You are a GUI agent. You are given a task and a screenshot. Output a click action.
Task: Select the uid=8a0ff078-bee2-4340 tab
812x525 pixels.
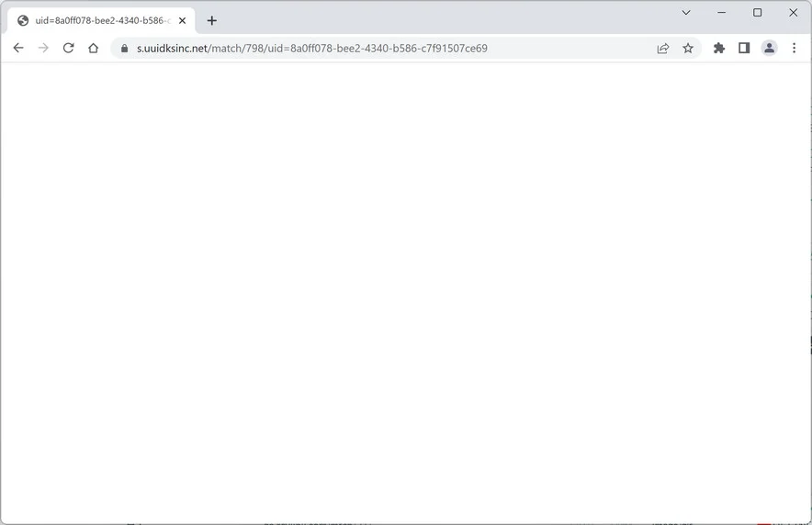[x=101, y=21]
